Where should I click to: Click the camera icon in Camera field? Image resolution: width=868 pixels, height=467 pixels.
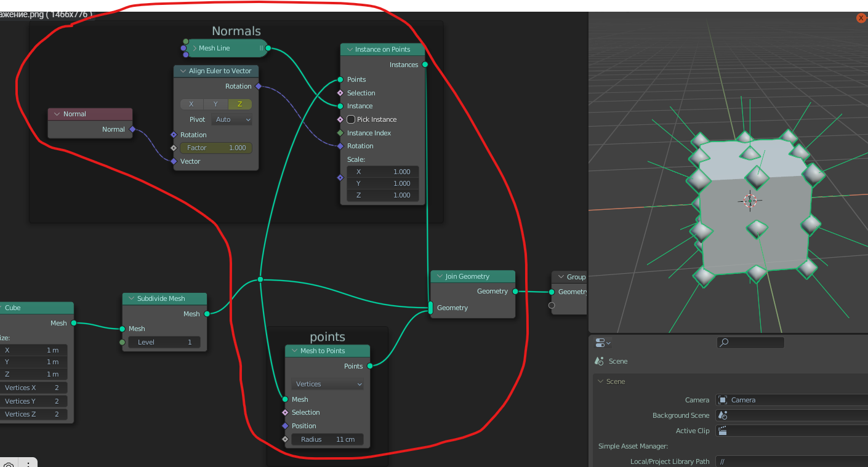723,400
